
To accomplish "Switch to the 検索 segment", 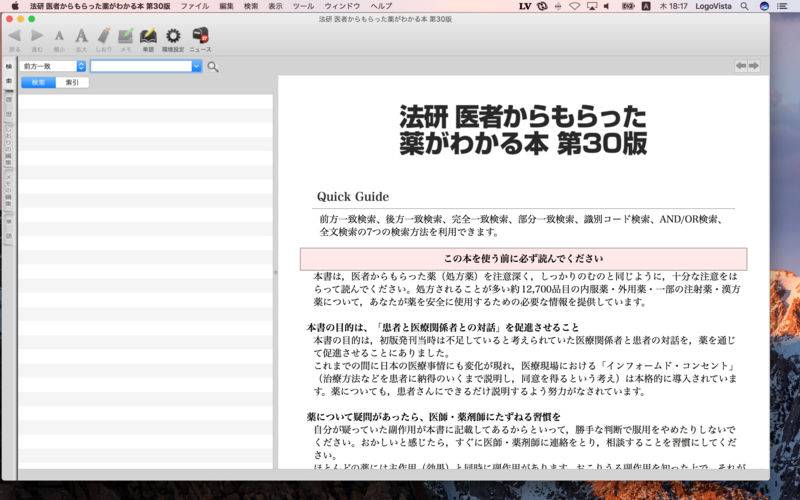I will 38,83.
